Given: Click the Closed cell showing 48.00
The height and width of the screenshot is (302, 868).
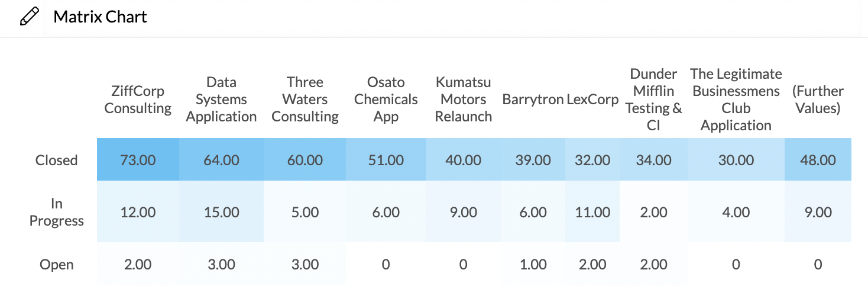Looking at the screenshot, I should point(818,160).
